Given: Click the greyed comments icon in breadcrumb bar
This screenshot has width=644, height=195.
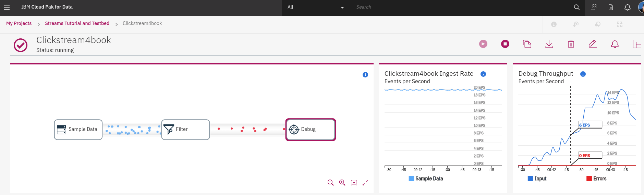Looking at the screenshot, I should (598, 24).
